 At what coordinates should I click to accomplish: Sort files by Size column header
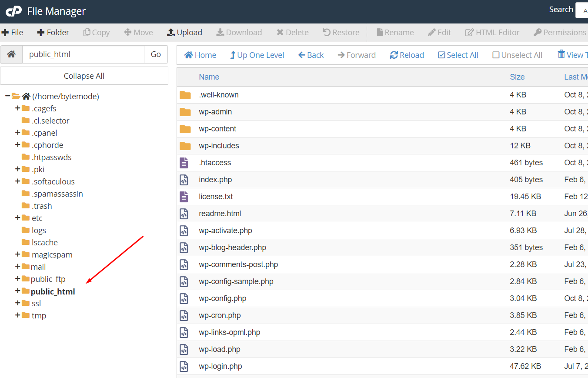(x=517, y=77)
